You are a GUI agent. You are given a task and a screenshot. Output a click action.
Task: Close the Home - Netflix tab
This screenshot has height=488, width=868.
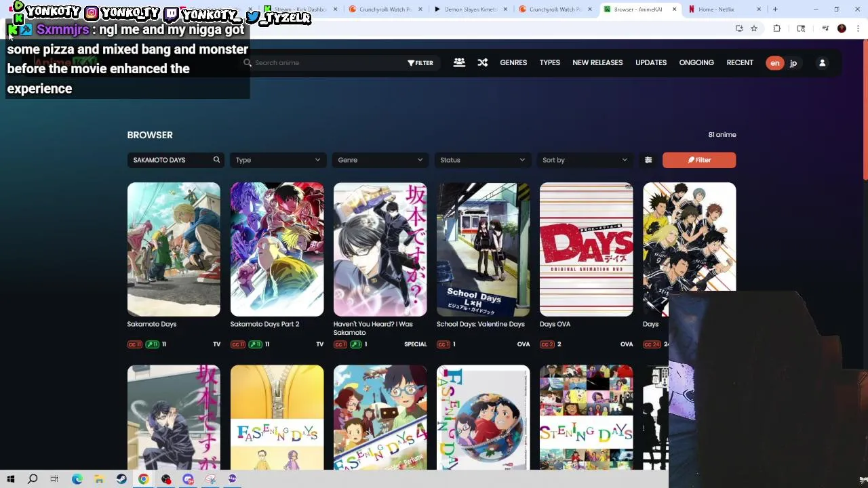758,9
